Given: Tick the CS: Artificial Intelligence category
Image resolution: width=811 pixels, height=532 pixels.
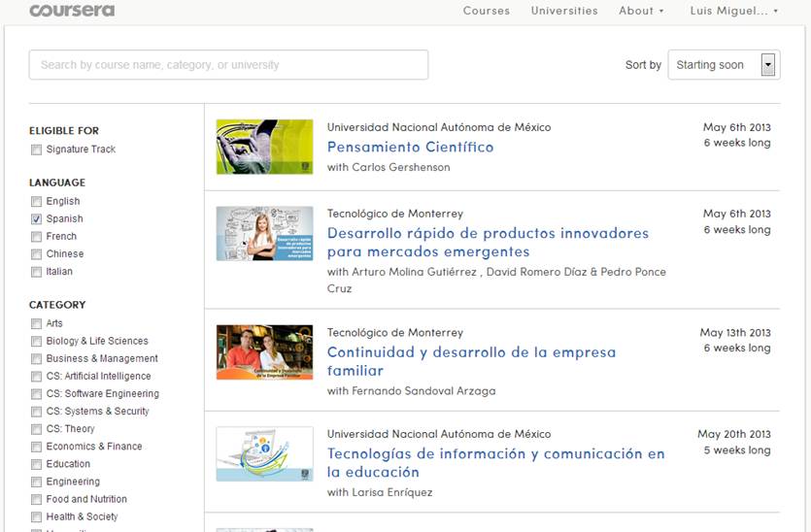Looking at the screenshot, I should [x=37, y=377].
